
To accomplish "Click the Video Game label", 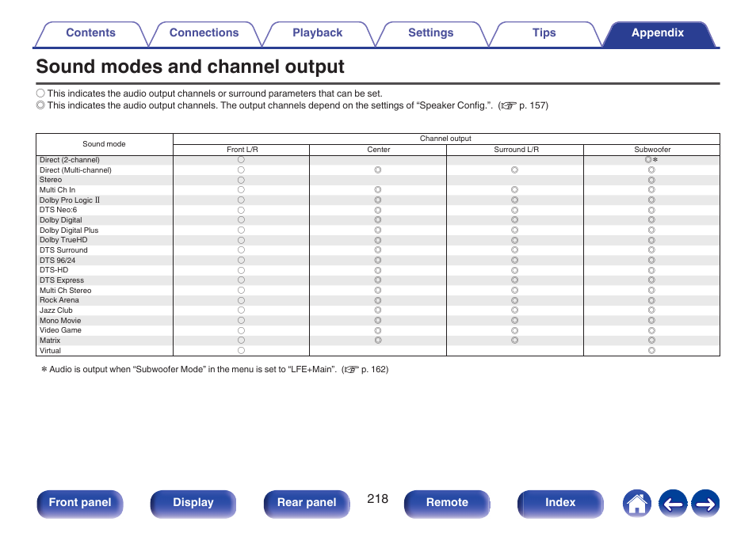I will (60, 330).
